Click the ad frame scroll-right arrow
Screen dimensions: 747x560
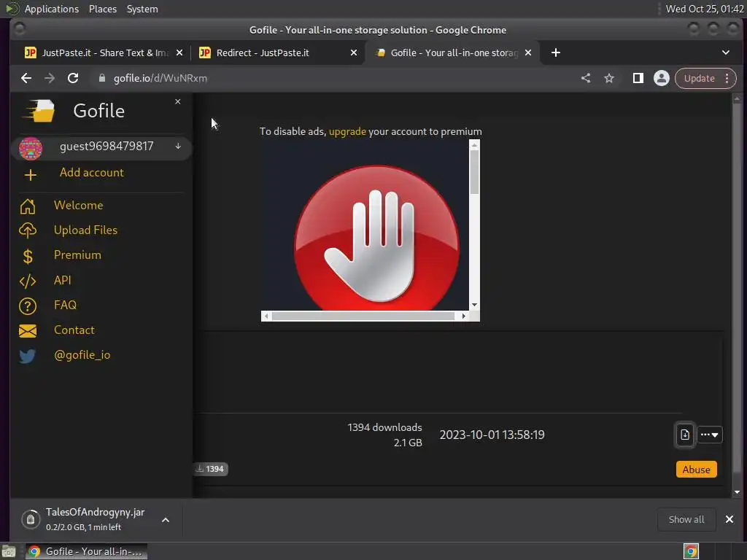tap(463, 316)
